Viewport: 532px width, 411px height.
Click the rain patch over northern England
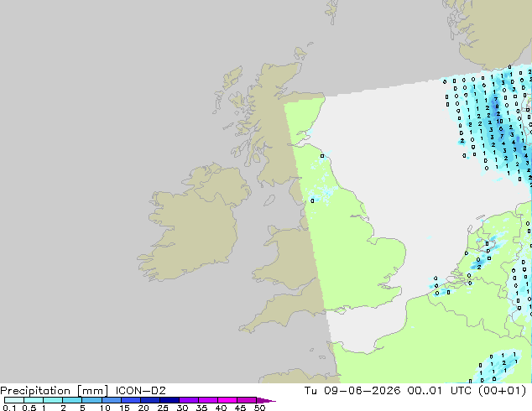pyautogui.click(x=321, y=193)
